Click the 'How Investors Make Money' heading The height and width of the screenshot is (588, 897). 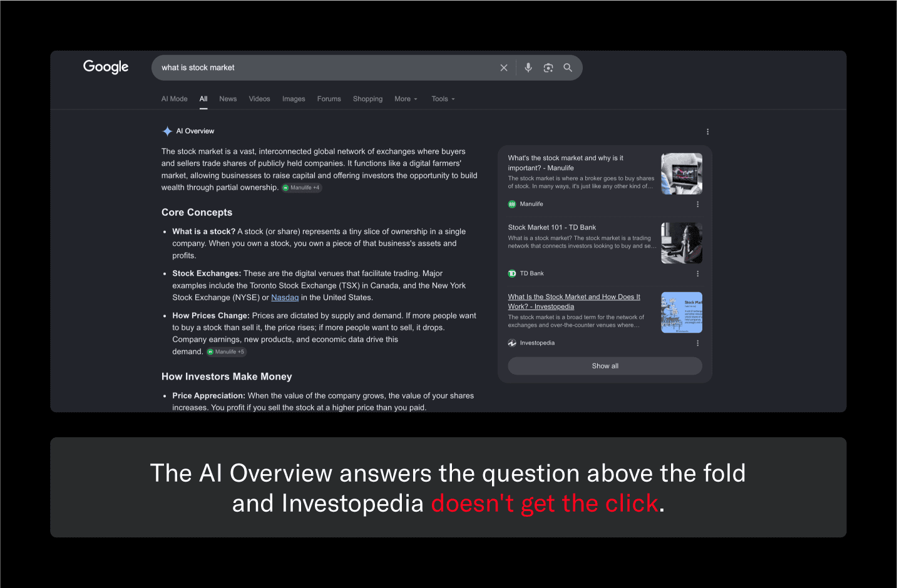227,377
